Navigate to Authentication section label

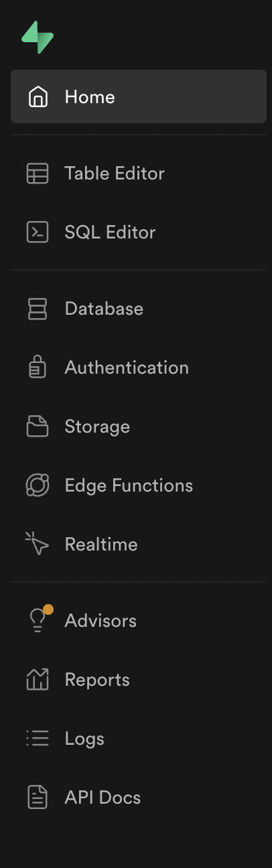[127, 368]
